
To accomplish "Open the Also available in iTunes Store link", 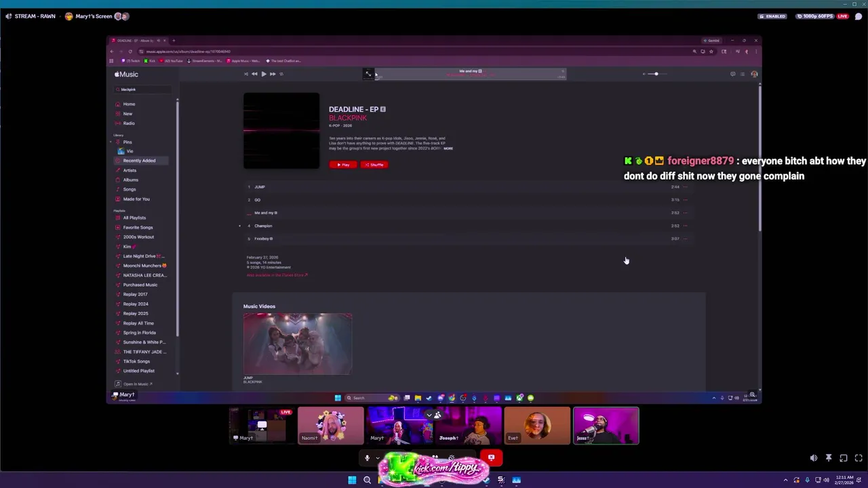I will tap(277, 275).
